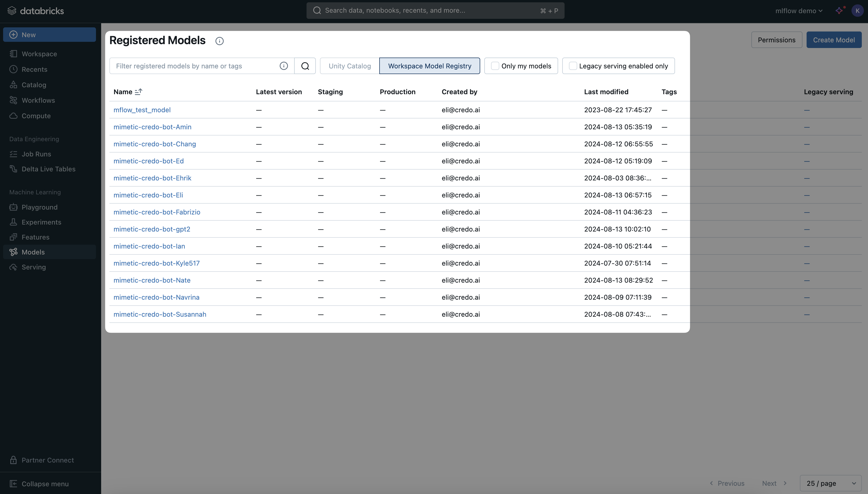Open the mimetic-credo-bot-Ehrik model
Screen dimensions: 868x494
152,178
